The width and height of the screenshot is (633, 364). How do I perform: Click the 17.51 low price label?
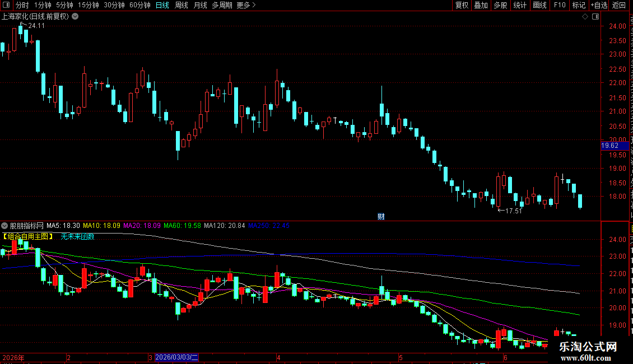[x=514, y=211]
